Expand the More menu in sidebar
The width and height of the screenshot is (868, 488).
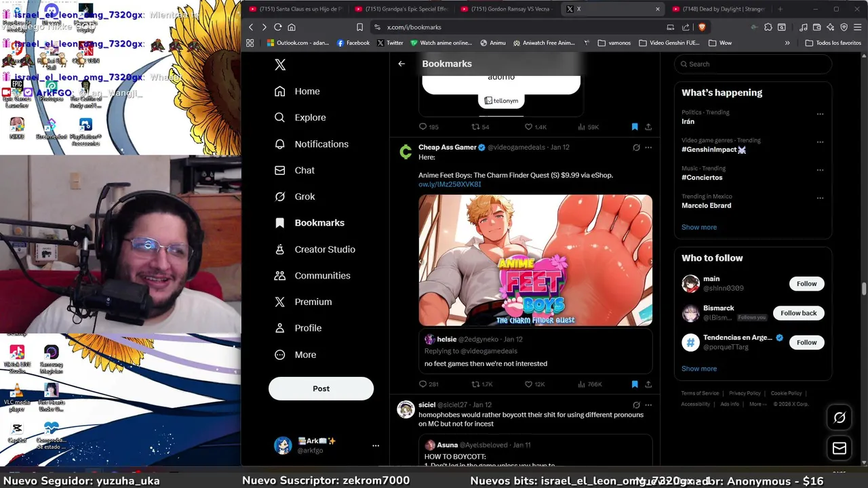tap(295, 354)
